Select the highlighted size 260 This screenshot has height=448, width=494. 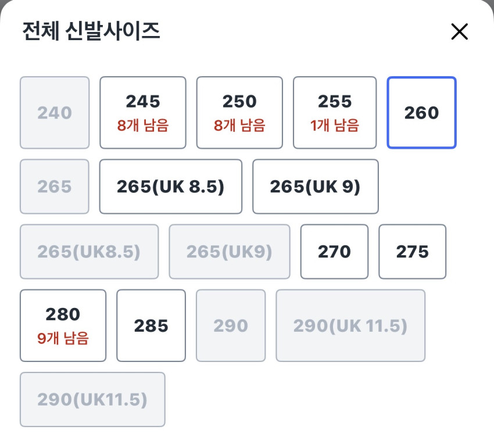click(x=421, y=113)
